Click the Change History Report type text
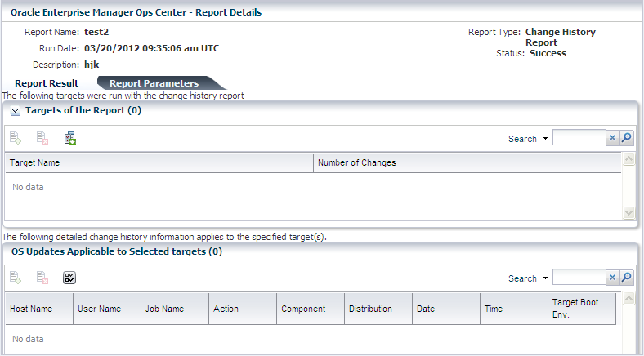Image resolution: width=644 pixels, height=356 pixels. [x=560, y=38]
